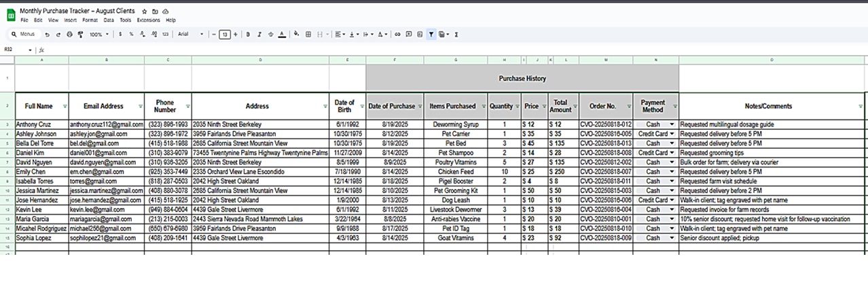Toggle the filter button in the toolbar
This screenshot has height=282, width=868.
(x=431, y=34)
